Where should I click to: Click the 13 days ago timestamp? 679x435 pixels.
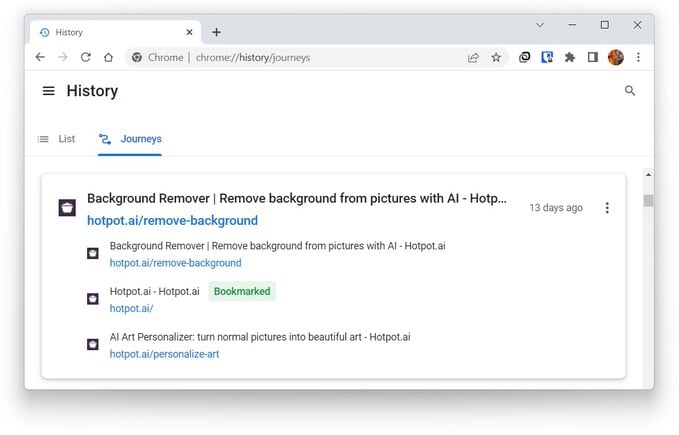(556, 208)
